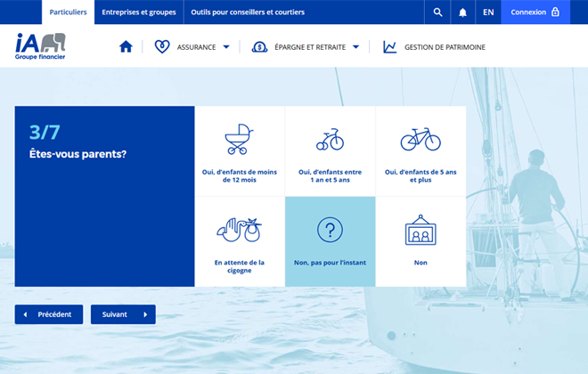This screenshot has height=374, width=588.
Task: Open Outils pour conseillers et courtiers tab
Action: pyautogui.click(x=247, y=12)
